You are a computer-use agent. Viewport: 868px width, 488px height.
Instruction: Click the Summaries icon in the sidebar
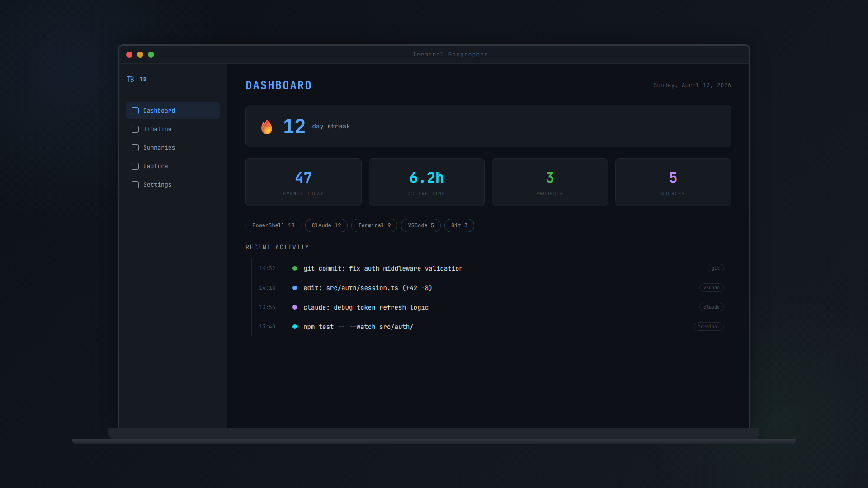point(135,148)
